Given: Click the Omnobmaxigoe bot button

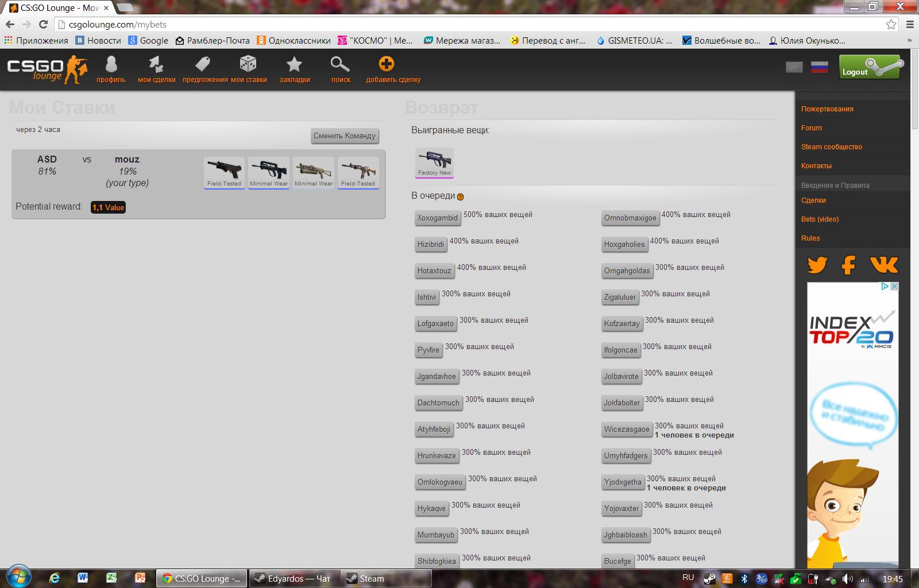Looking at the screenshot, I should (x=630, y=218).
